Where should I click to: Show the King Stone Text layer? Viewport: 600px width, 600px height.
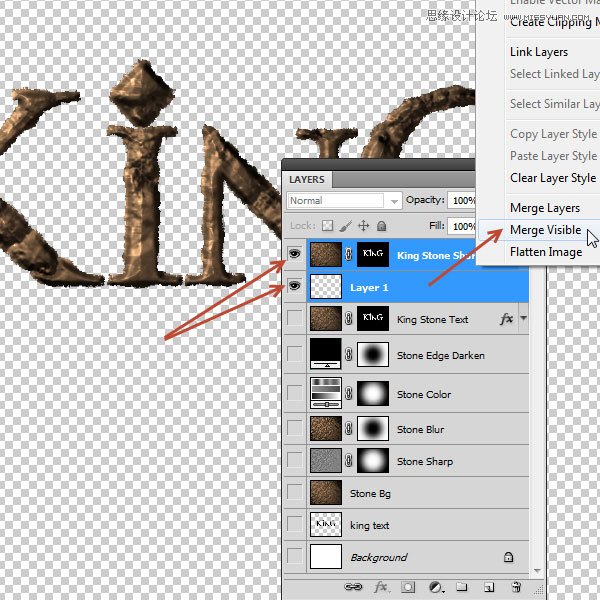coord(294,318)
